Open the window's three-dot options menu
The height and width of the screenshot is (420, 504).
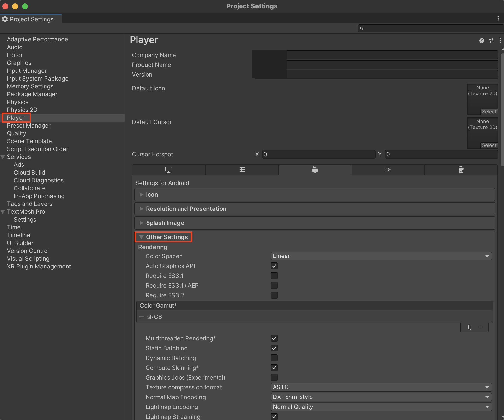(x=498, y=18)
